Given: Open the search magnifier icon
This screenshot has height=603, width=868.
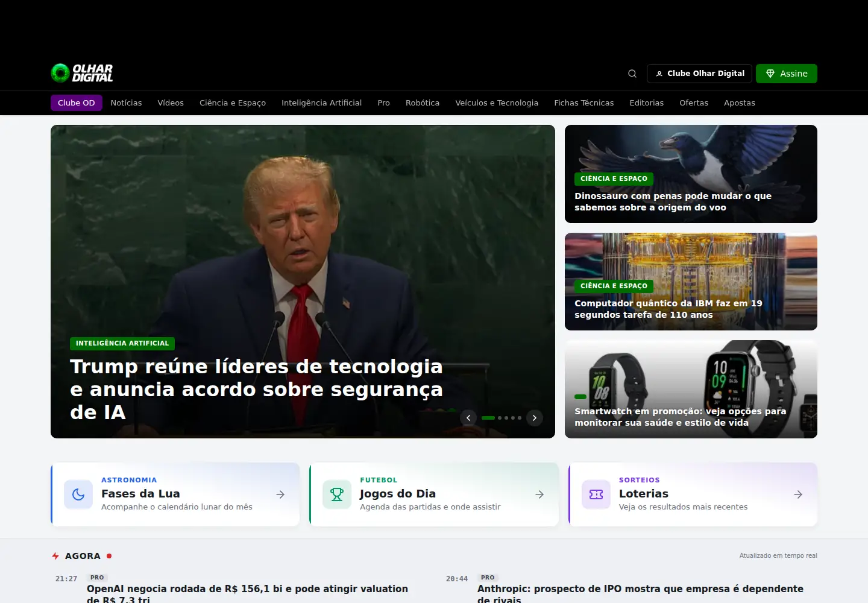Looking at the screenshot, I should tap(632, 74).
